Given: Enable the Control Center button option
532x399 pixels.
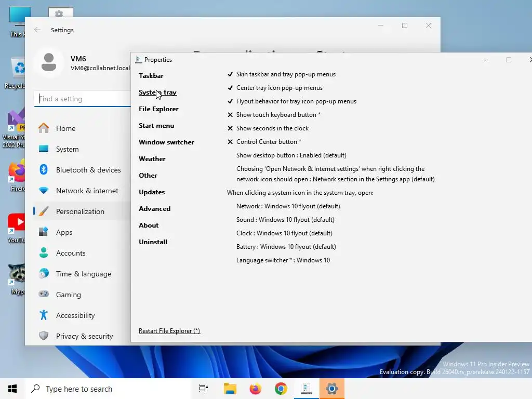Looking at the screenshot, I should pos(264,142).
